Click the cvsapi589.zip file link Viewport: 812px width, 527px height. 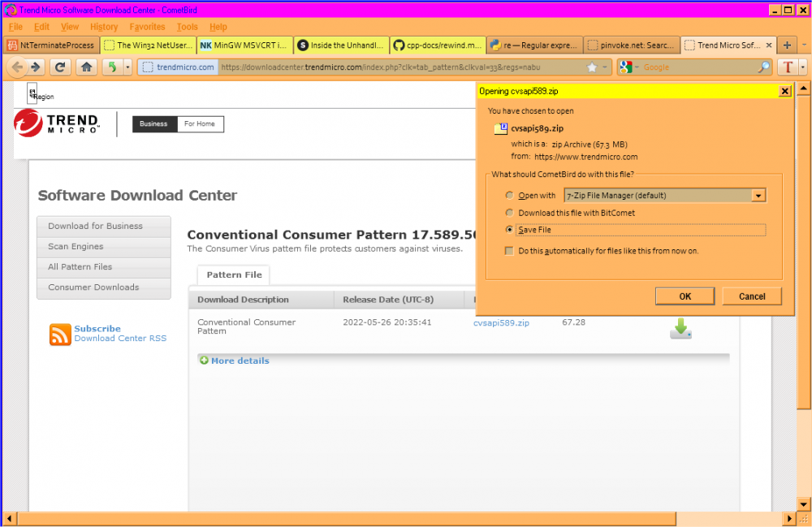click(501, 322)
